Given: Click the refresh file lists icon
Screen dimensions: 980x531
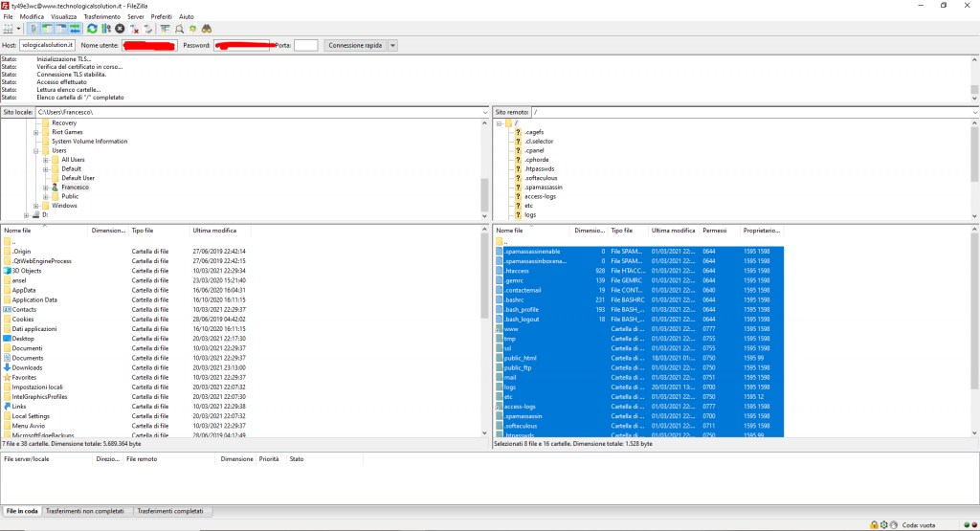Looking at the screenshot, I should (x=92, y=29).
